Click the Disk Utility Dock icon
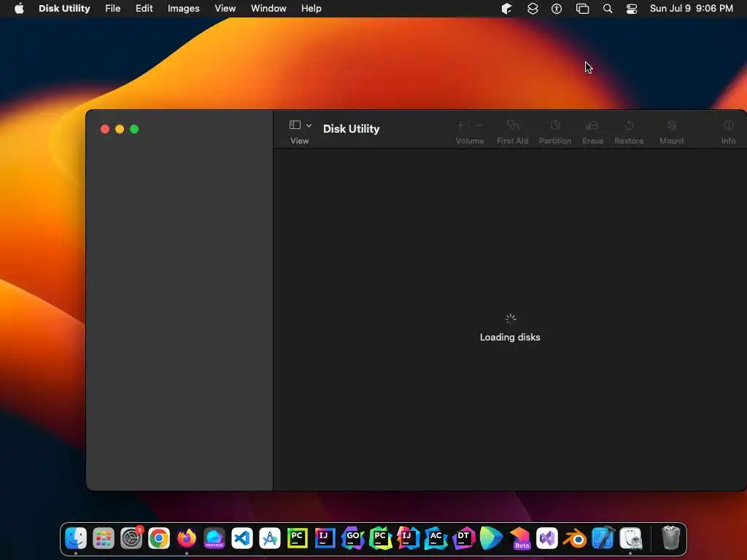The height and width of the screenshot is (560, 747). (631, 539)
